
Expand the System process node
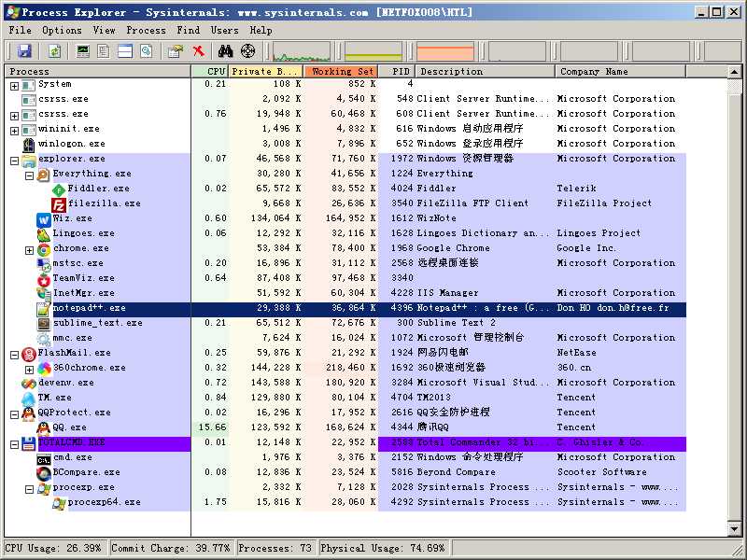pyautogui.click(x=14, y=86)
